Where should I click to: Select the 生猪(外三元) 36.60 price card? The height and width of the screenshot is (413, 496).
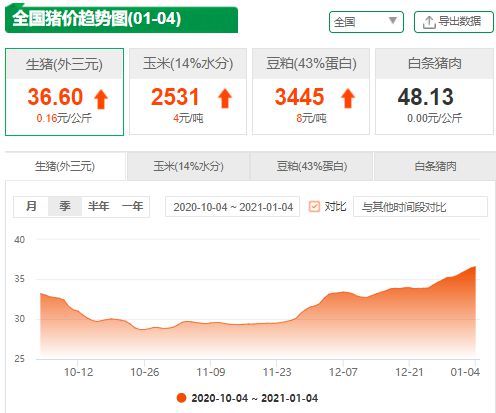coord(64,92)
